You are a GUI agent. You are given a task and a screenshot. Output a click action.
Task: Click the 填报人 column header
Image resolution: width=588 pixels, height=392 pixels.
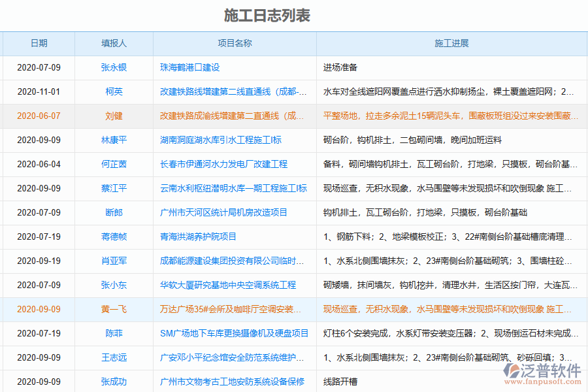point(113,43)
